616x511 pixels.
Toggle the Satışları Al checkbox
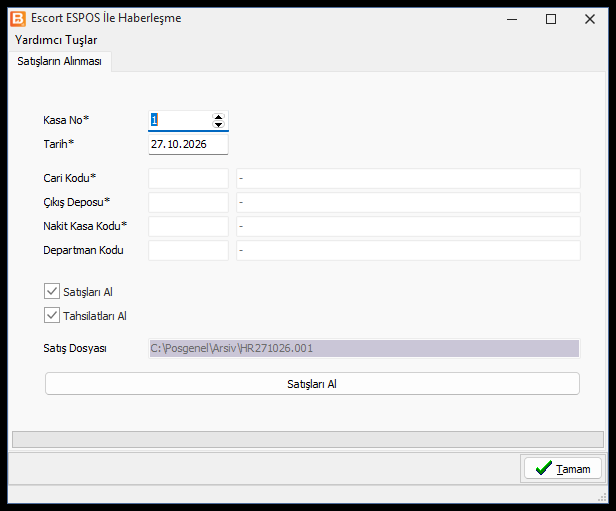[x=52, y=291]
